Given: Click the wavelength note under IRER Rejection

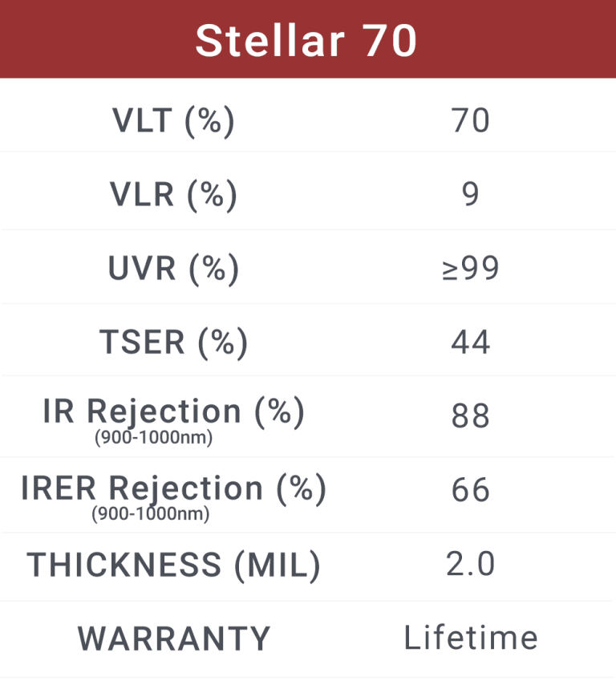Looking at the screenshot, I should click(151, 513).
